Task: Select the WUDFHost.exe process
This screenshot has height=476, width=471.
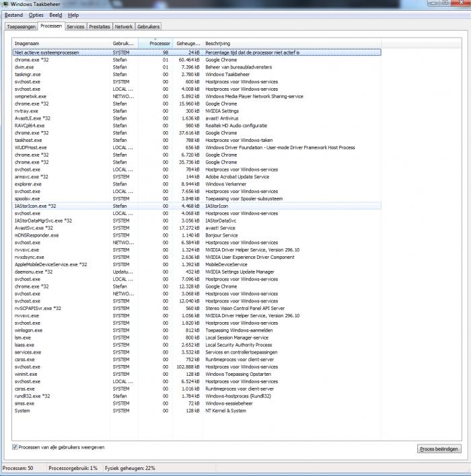Action: tap(197, 147)
